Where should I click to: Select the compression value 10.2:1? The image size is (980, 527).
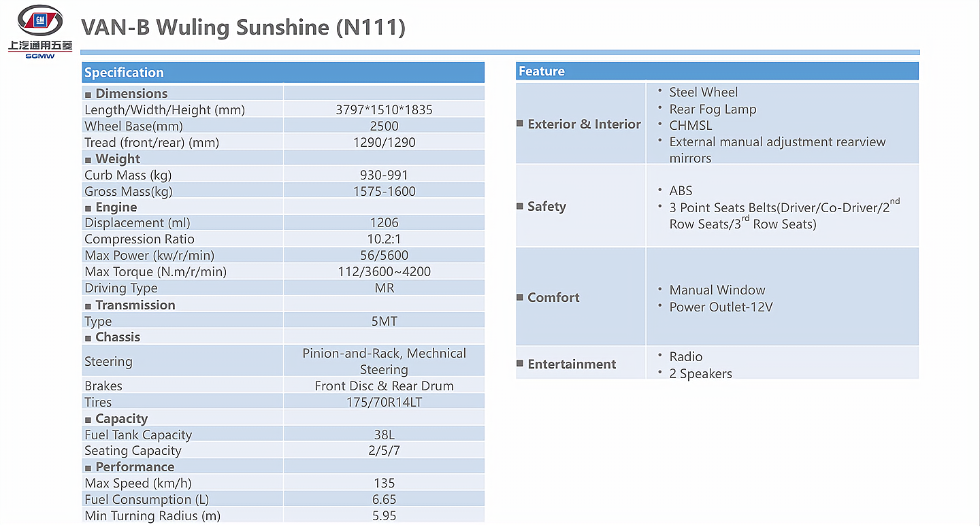point(385,239)
